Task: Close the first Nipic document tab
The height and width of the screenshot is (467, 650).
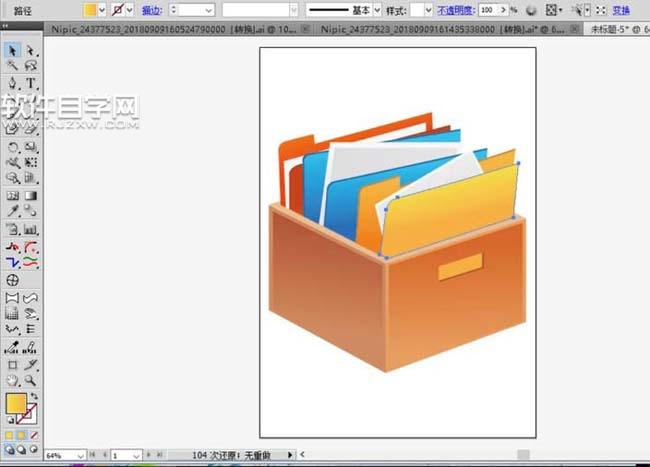Action: click(x=306, y=29)
